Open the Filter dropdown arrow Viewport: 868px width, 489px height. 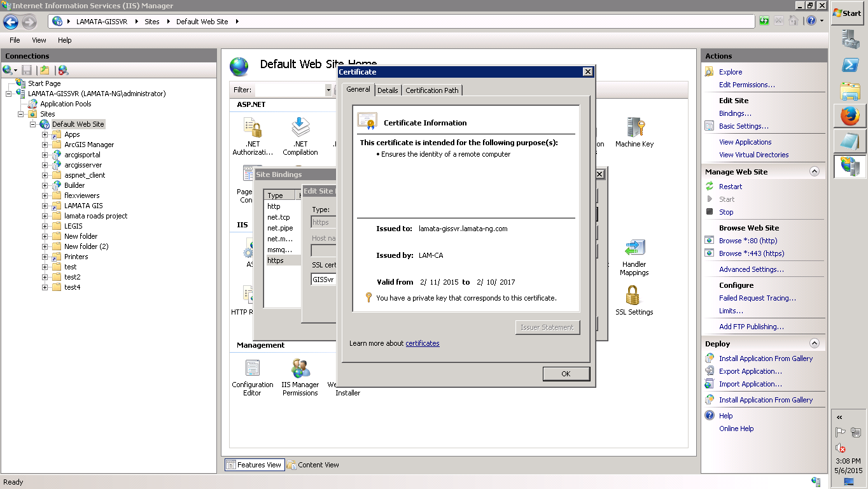click(328, 90)
